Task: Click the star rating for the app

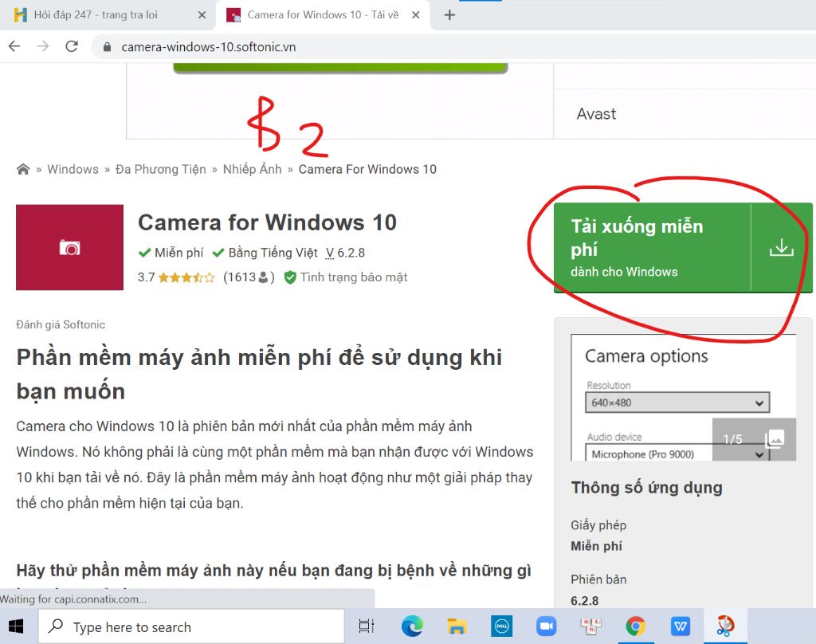Action: click(x=186, y=277)
